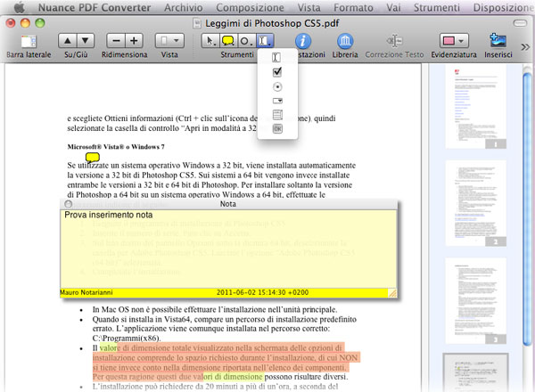Open the Vista view dropdown
The height and width of the screenshot is (392, 535).
(x=169, y=41)
